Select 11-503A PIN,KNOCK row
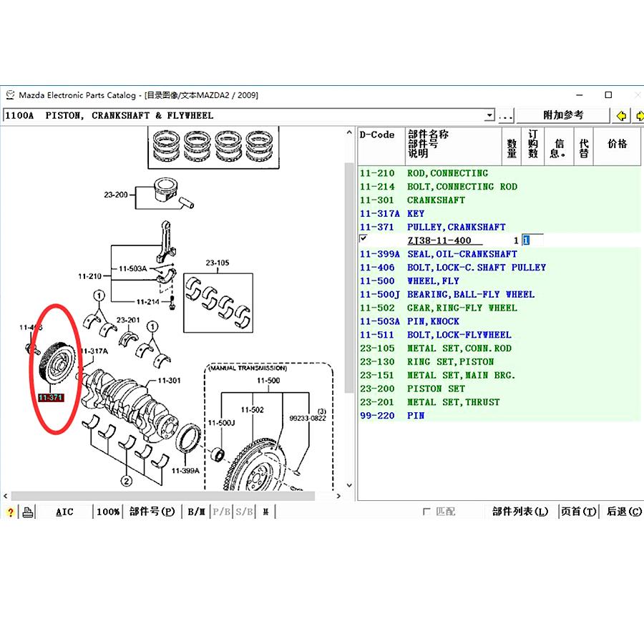The height and width of the screenshot is (644, 644). 499,321
